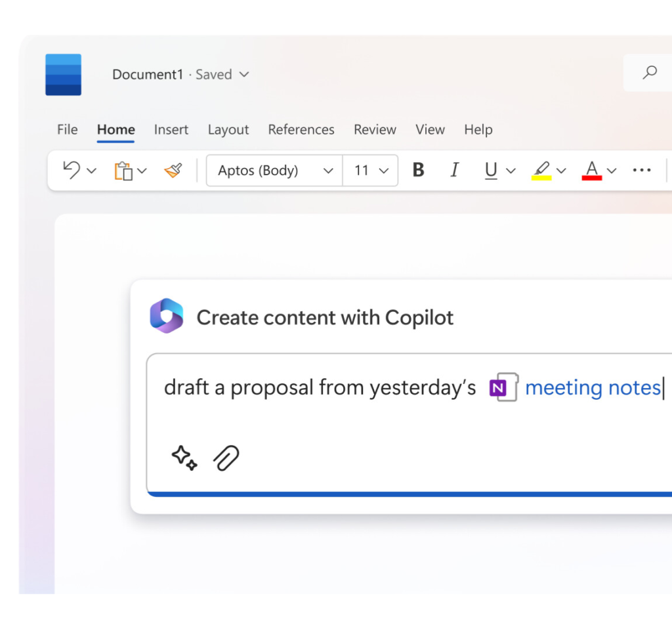Click the Paste clipboard icon
Viewport: 672px width, 629px height.
point(123,171)
